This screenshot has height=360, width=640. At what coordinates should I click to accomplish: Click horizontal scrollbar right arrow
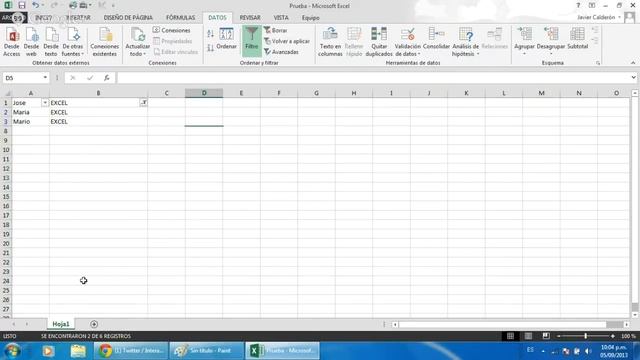pos(627,324)
